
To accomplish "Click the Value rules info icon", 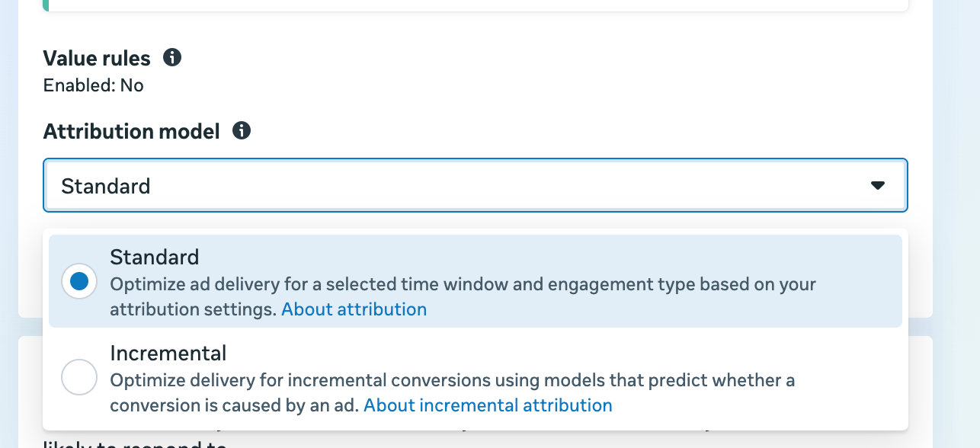I will point(173,57).
